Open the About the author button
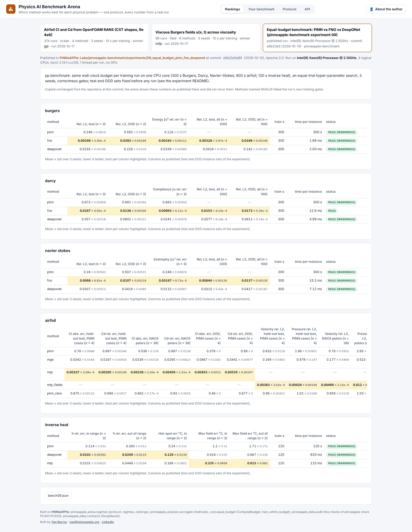412x532 pixels. point(386,9)
